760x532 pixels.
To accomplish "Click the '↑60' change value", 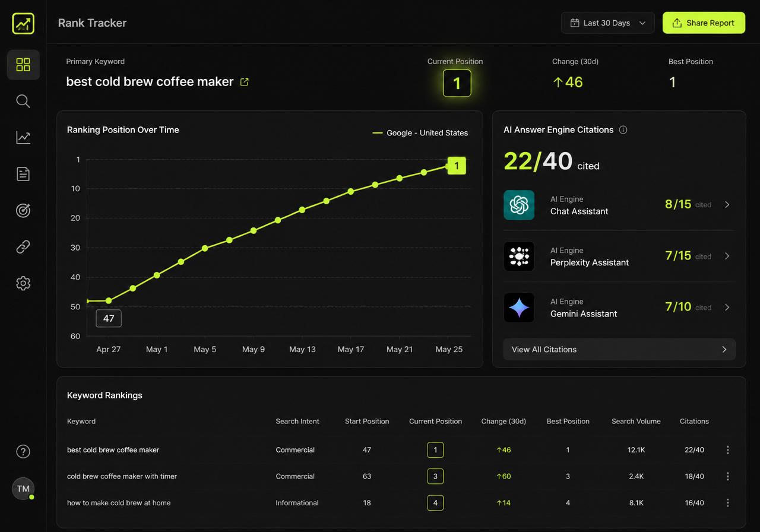I will 503,476.
